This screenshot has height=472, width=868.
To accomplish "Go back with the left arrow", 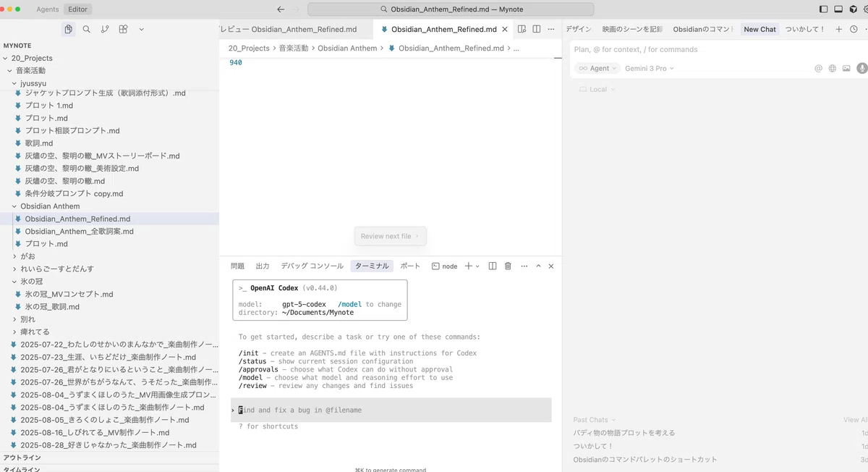I will (281, 9).
